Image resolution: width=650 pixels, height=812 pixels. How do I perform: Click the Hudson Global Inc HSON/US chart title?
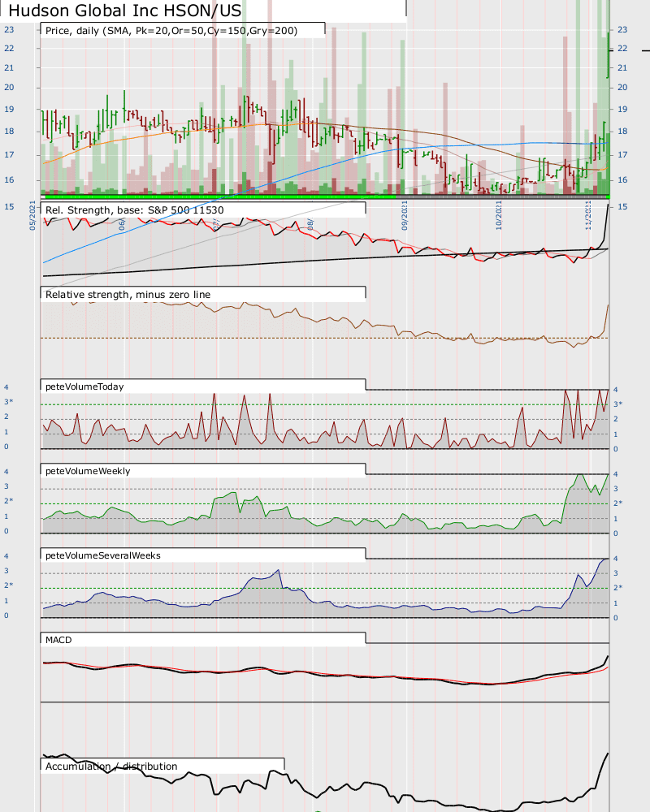click(x=125, y=11)
